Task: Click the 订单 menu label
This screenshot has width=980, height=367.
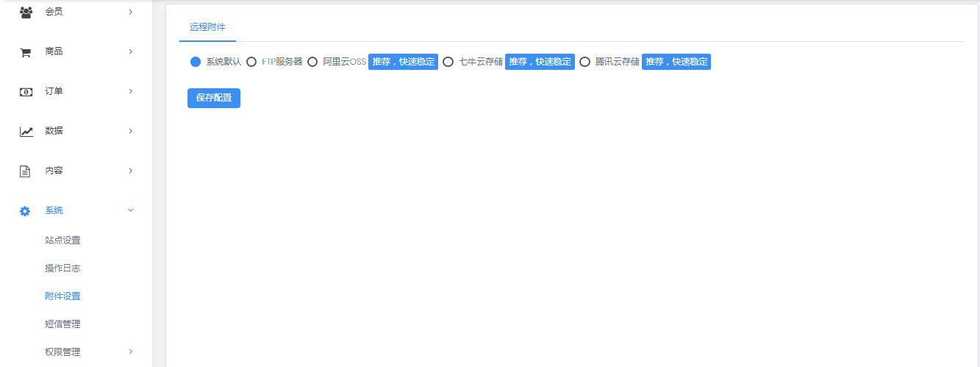Action: click(54, 91)
